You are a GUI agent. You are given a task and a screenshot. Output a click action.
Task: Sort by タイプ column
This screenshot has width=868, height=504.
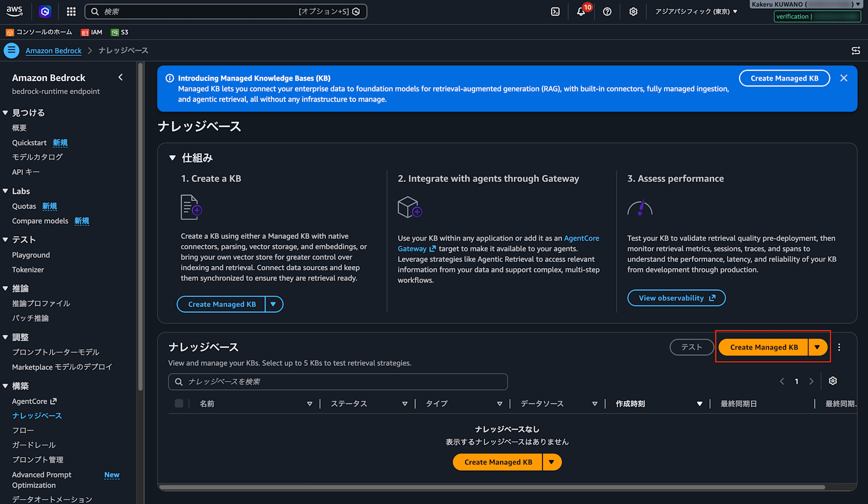pyautogui.click(x=500, y=404)
